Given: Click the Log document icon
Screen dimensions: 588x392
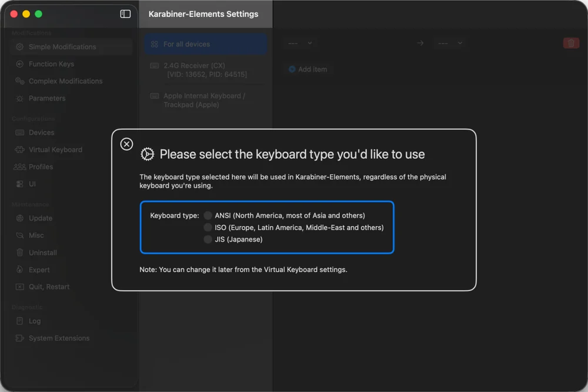Looking at the screenshot, I should coord(19,321).
